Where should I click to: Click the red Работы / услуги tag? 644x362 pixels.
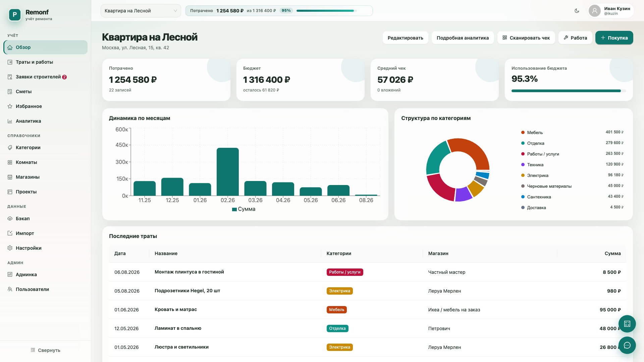click(x=345, y=272)
